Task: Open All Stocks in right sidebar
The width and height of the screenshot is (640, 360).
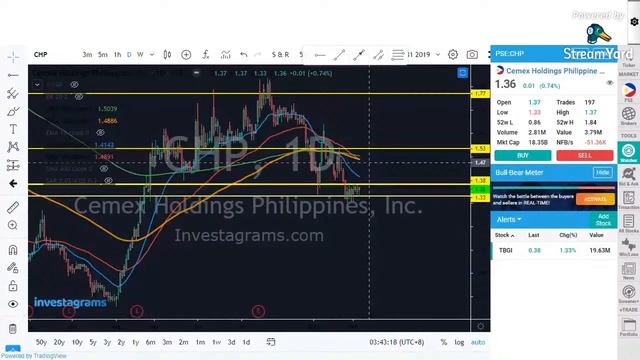Action: [x=629, y=224]
